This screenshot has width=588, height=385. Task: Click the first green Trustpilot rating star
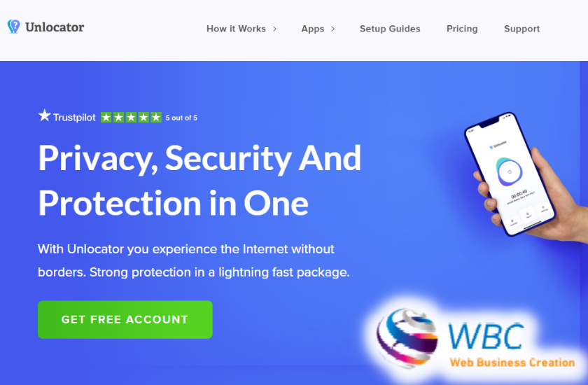[106, 118]
